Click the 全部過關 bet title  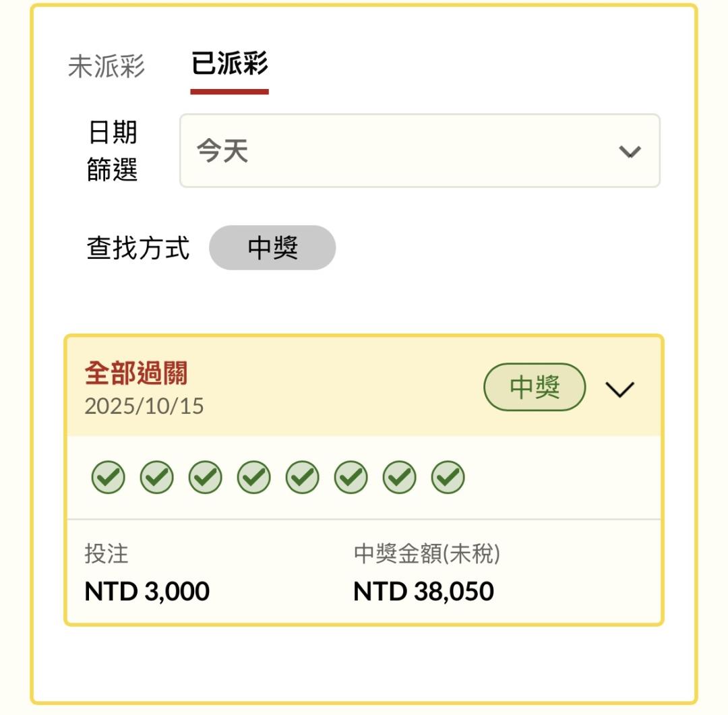(x=136, y=373)
